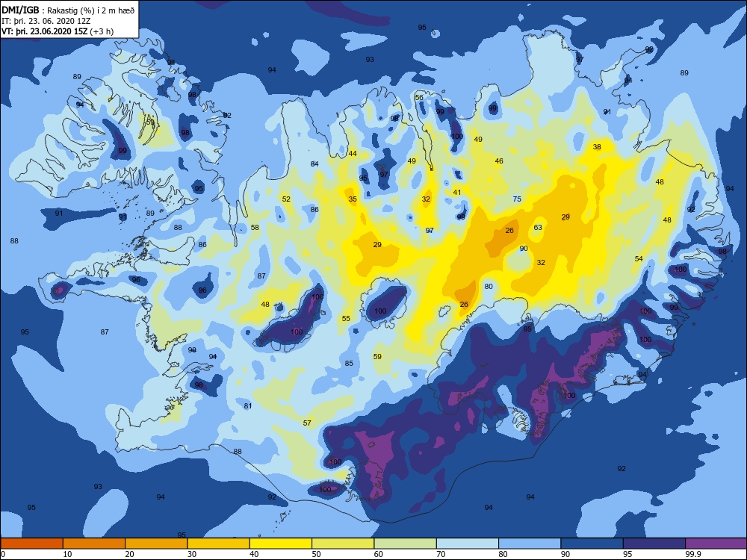This screenshot has width=747, height=560.
Task: Select the '58' humidity value label
Action: coord(255,227)
